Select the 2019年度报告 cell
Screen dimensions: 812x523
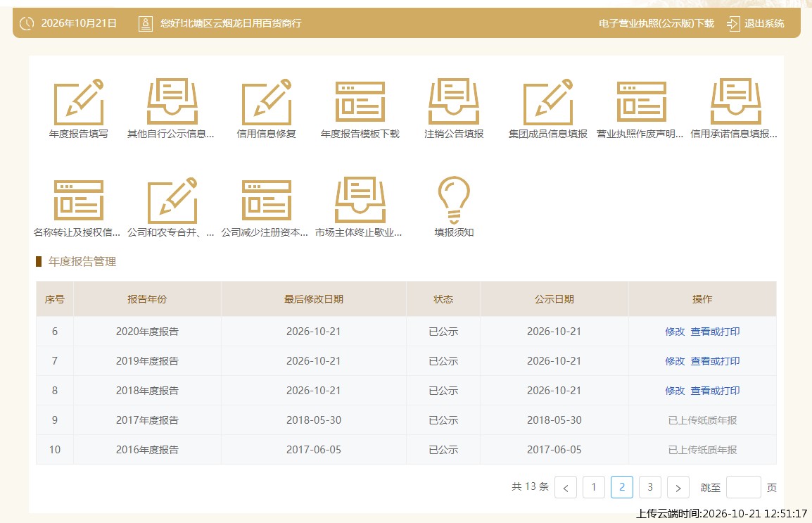[x=147, y=361]
